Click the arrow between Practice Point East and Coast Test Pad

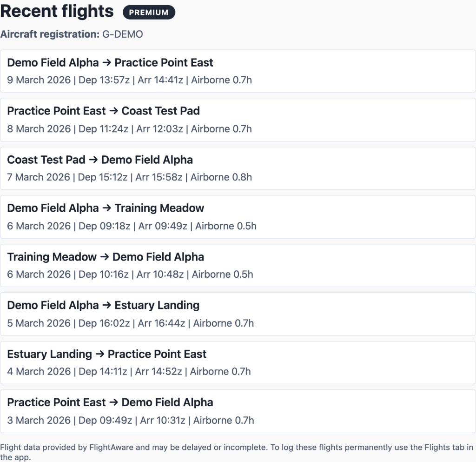click(x=114, y=111)
